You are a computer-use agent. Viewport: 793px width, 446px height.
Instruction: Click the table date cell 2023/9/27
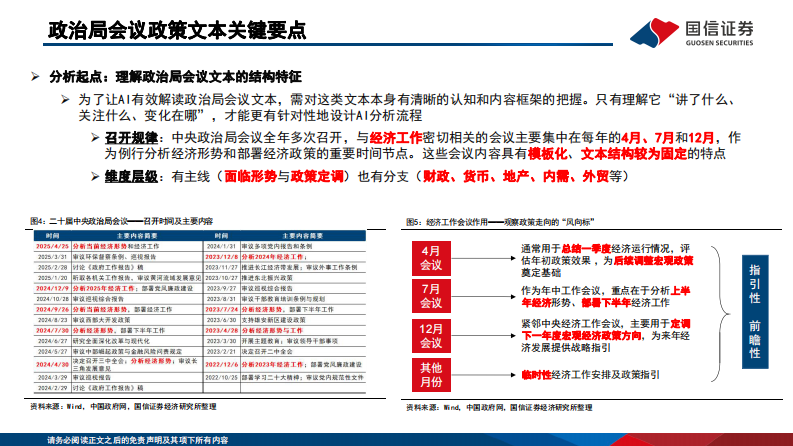(x=221, y=288)
